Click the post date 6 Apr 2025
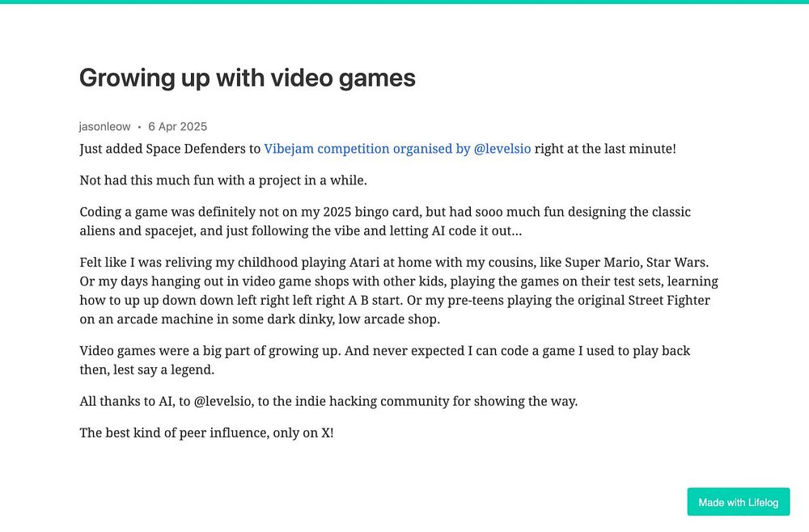The width and height of the screenshot is (809, 532). (x=177, y=126)
